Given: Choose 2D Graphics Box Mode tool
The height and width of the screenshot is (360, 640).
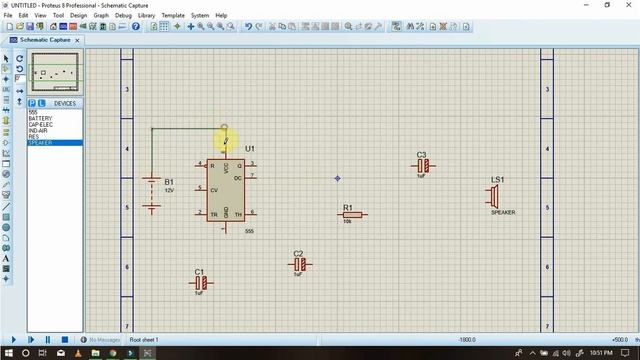Looking at the screenshot, I should [x=6, y=217].
